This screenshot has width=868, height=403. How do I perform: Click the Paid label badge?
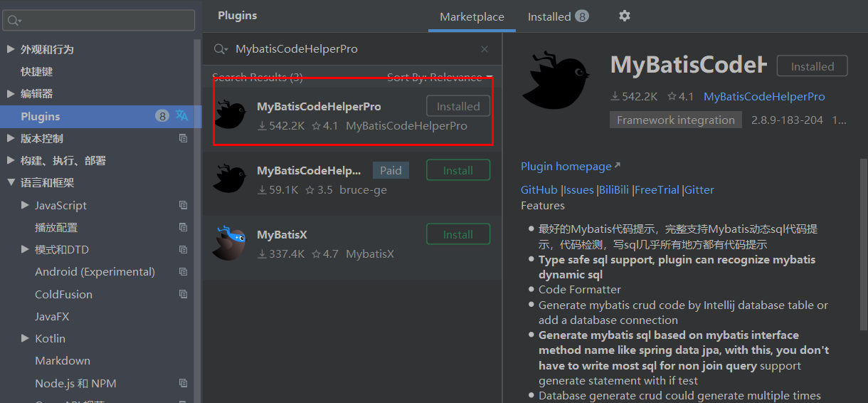391,170
